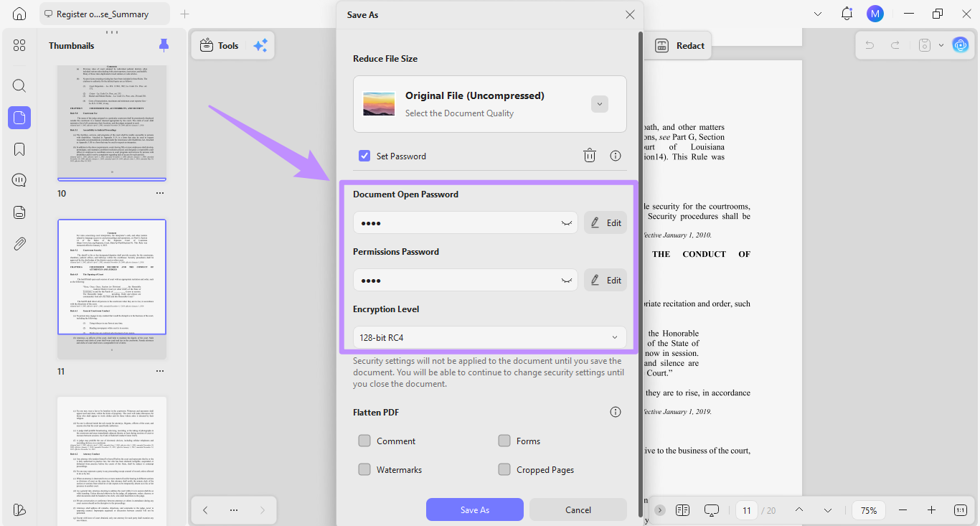Go to previous page with up arrow
The width and height of the screenshot is (980, 526).
pyautogui.click(x=799, y=510)
